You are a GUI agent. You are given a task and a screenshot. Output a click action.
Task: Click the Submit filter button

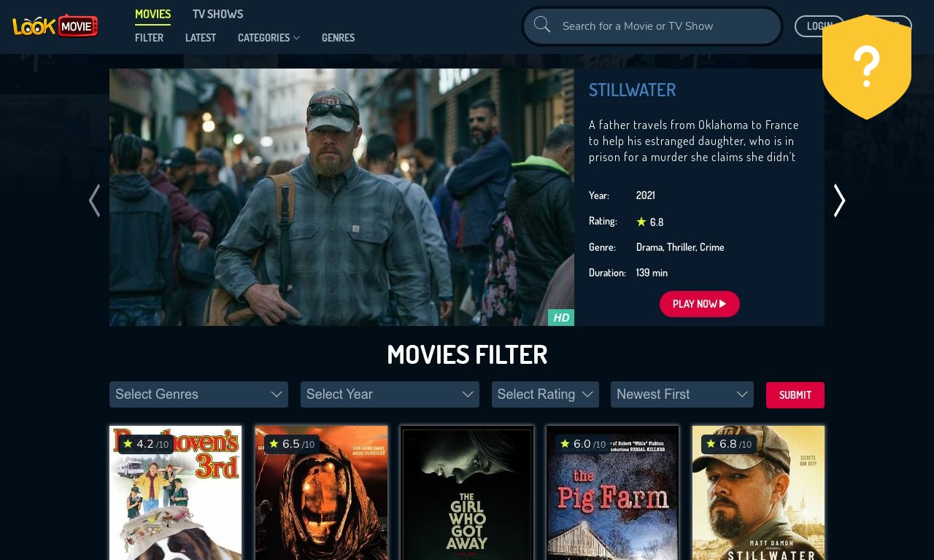[x=795, y=395]
